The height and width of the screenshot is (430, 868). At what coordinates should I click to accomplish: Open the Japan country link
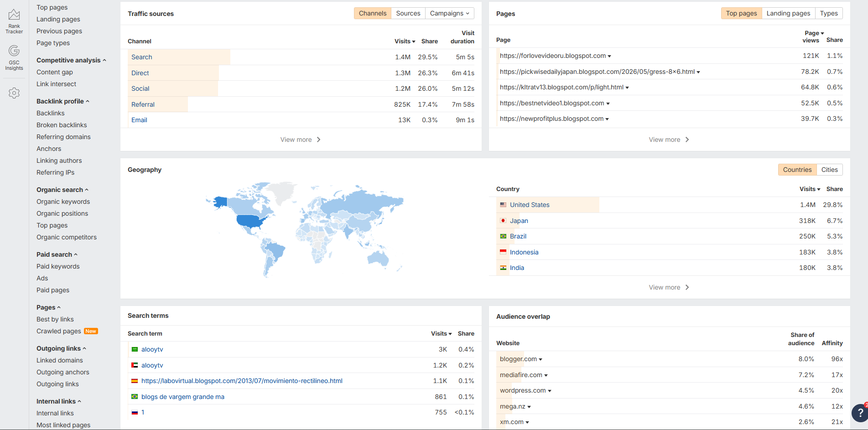[x=519, y=221]
